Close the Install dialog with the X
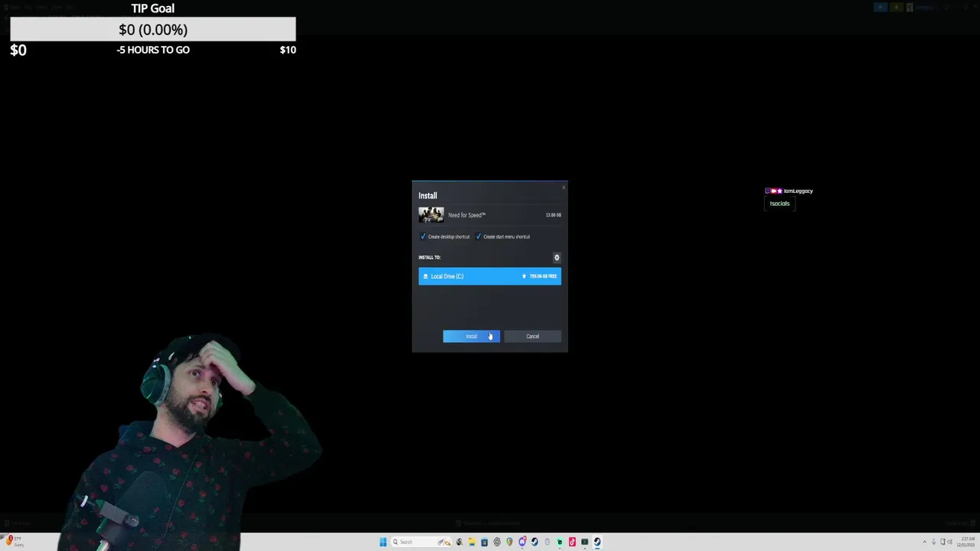Screen dimensions: 980x551 tap(563, 187)
